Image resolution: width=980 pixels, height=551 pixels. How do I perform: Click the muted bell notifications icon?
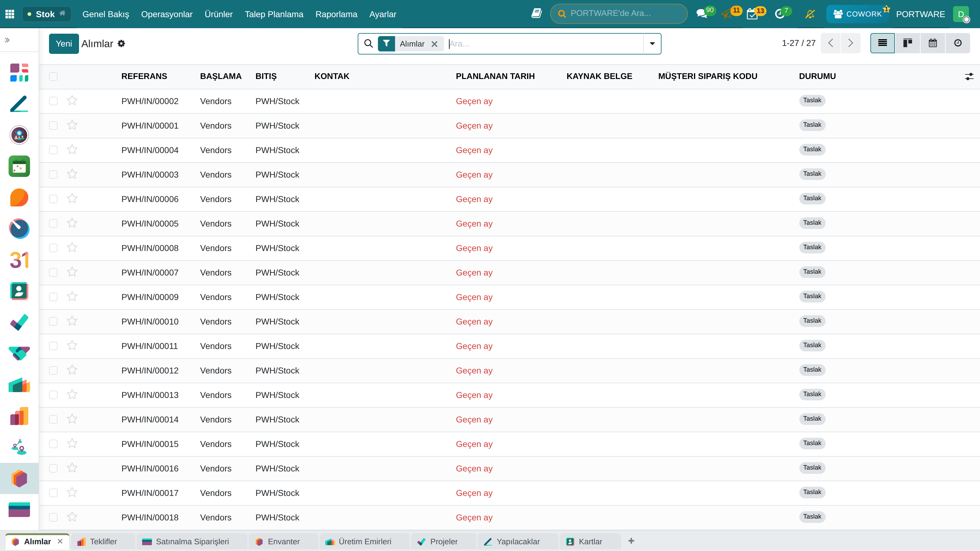point(810,14)
